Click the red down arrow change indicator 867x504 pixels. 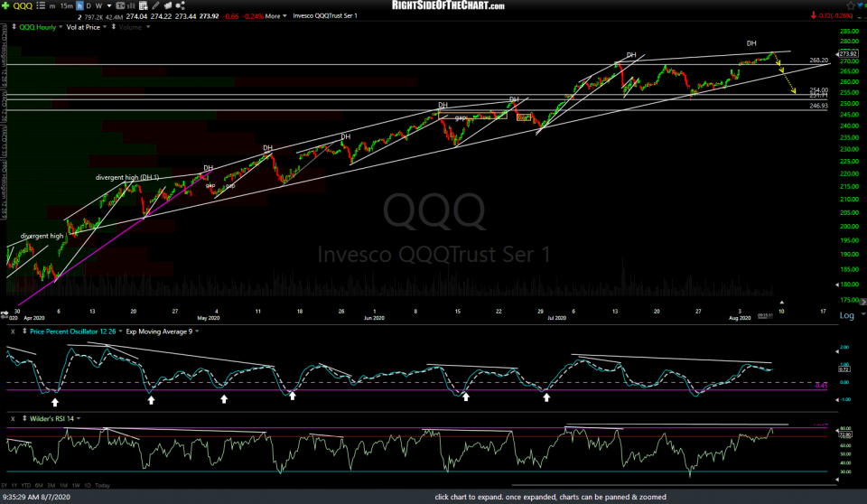[814, 15]
